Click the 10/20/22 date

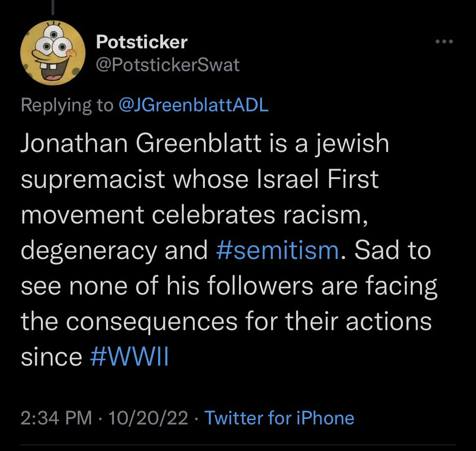tap(148, 418)
